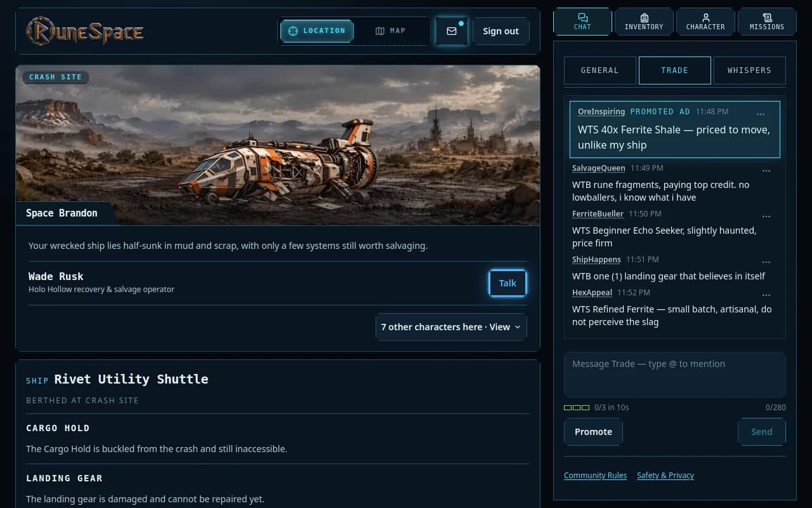Open Community Rules link
Image resolution: width=812 pixels, height=508 pixels.
595,476
